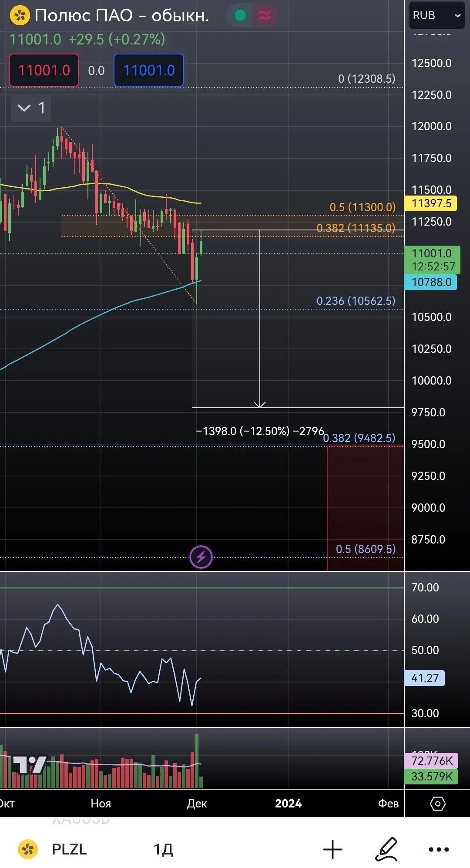Open the lightning event marker on chart
470x868 pixels.
tap(201, 557)
